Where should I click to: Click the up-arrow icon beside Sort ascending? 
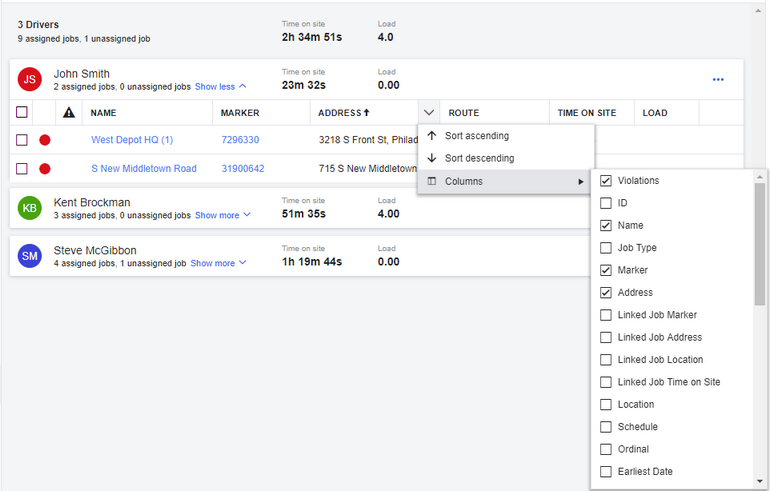[432, 136]
